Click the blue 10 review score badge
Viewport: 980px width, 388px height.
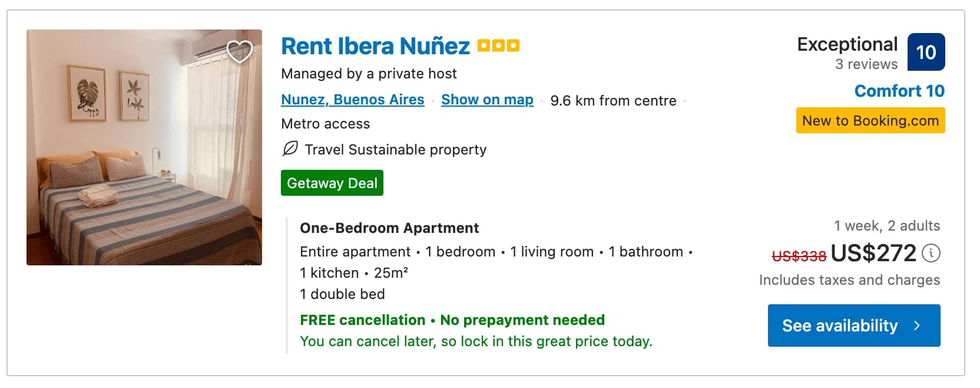(x=926, y=52)
